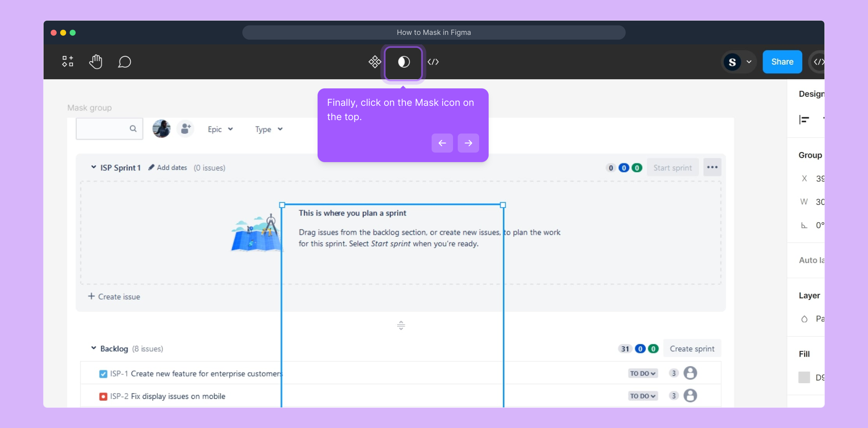Click the gray Fill color swatch

(x=804, y=377)
